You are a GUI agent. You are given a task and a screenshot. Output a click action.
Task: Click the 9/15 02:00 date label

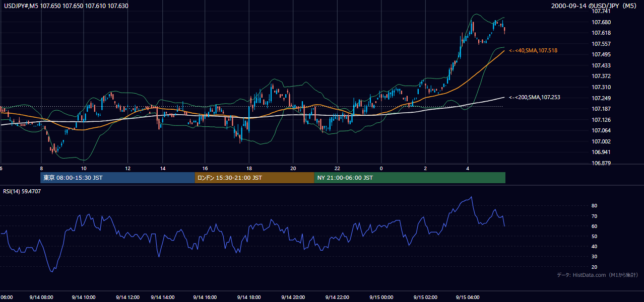[x=425, y=297]
